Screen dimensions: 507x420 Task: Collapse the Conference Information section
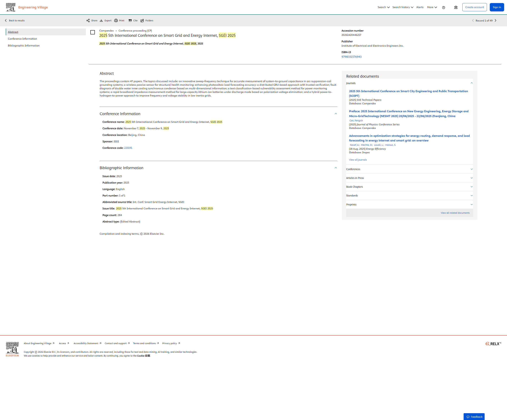(336, 114)
